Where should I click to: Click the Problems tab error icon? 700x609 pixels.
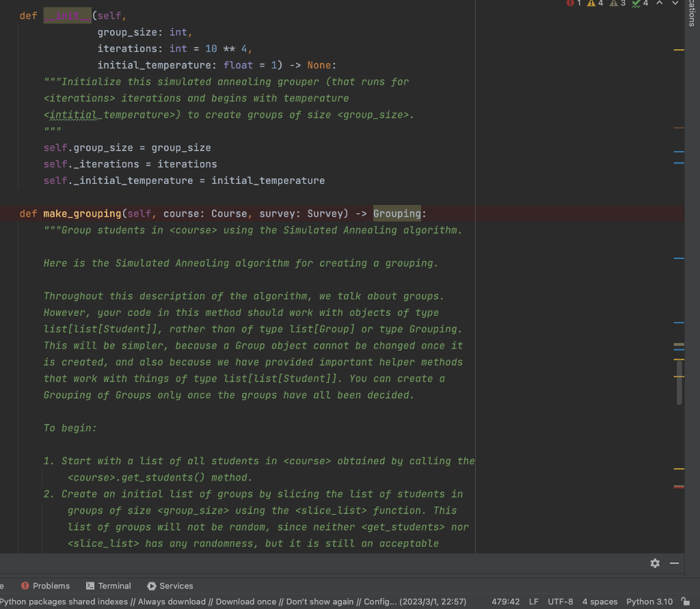(x=25, y=586)
